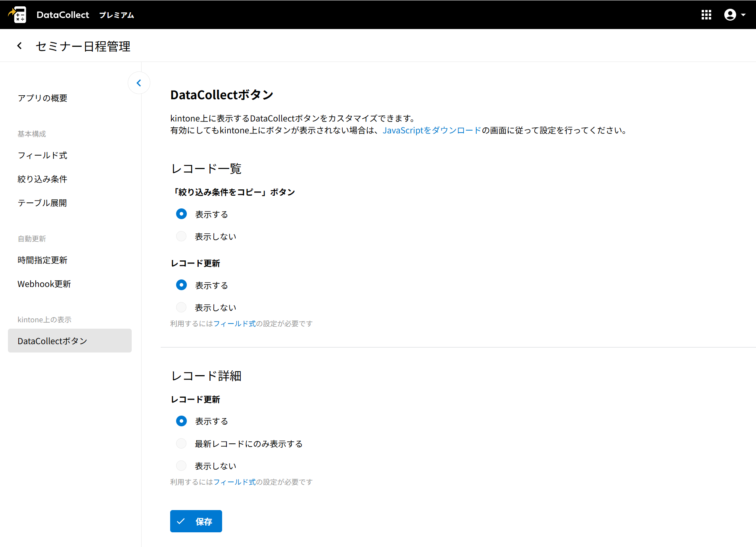
Task: Click the DataCollect logo icon
Action: 17,15
